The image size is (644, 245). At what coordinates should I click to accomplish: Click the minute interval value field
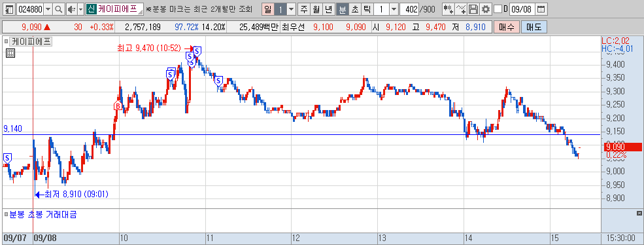(381, 9)
